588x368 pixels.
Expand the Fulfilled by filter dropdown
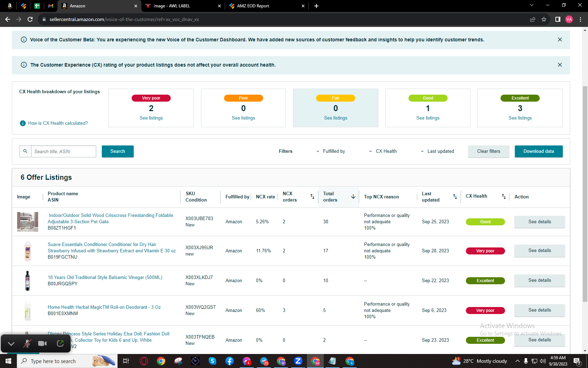tap(331, 151)
